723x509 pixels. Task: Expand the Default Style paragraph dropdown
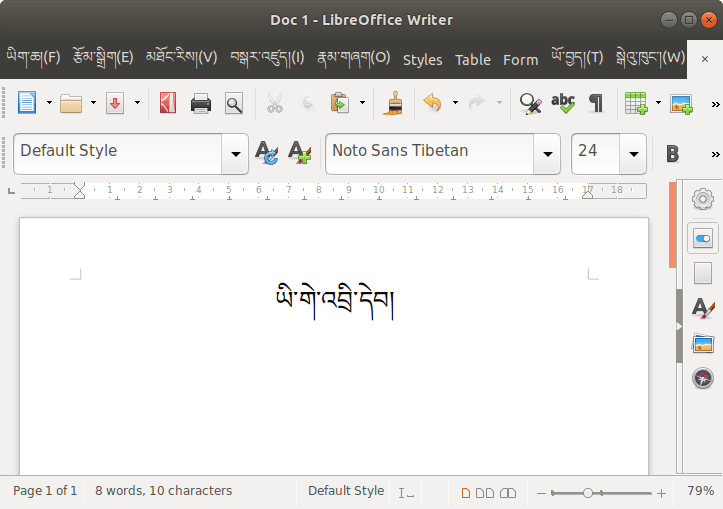point(235,154)
